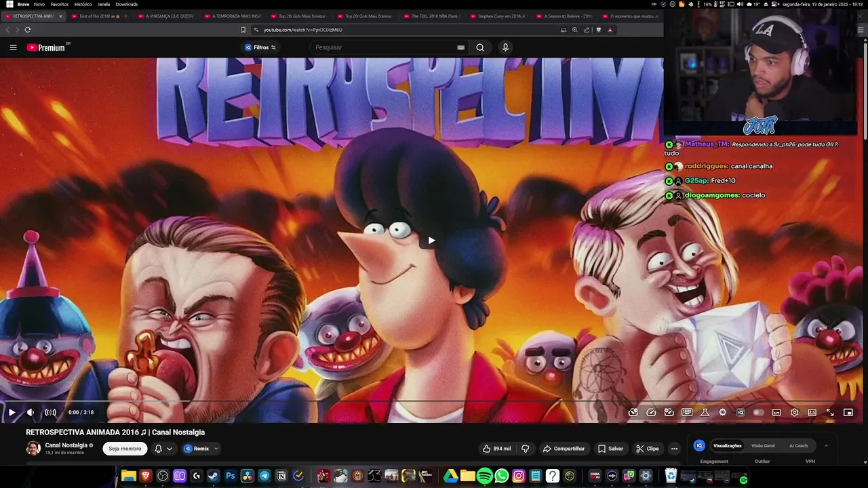Collapse the vidIQ panel with the chevron

(x=826, y=446)
